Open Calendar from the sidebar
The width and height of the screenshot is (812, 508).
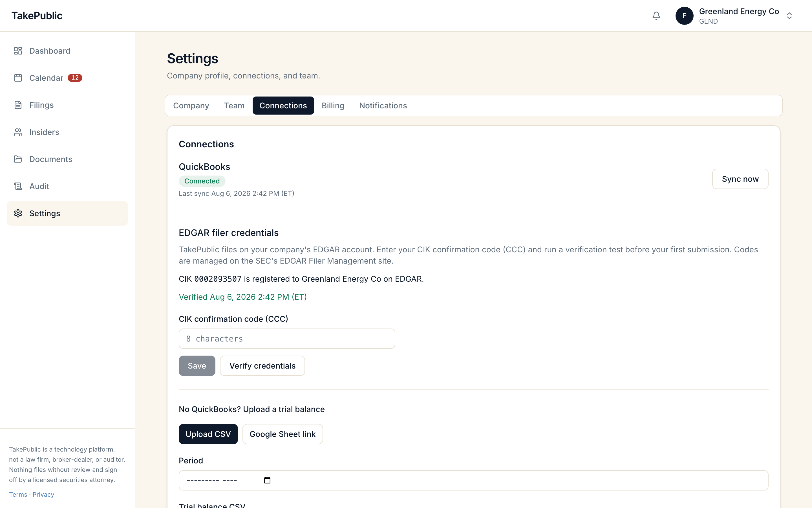(67, 78)
